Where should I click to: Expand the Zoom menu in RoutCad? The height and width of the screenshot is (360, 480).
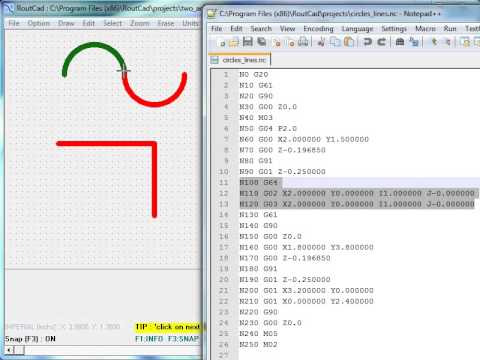click(x=140, y=23)
